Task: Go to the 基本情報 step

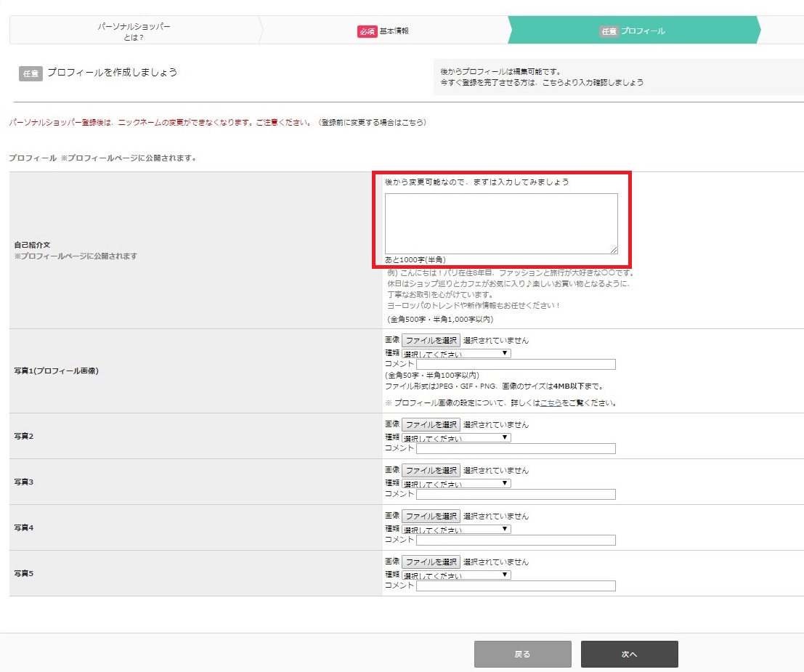Action: [383, 31]
